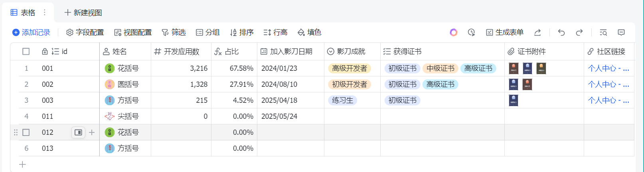
Task: Tick the select-all checkbox in header
Action: [26, 52]
